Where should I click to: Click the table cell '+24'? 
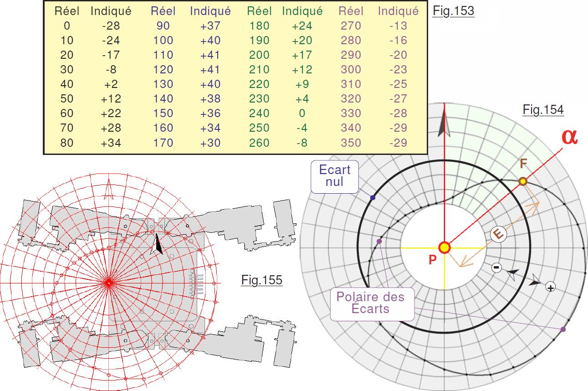coord(302,26)
